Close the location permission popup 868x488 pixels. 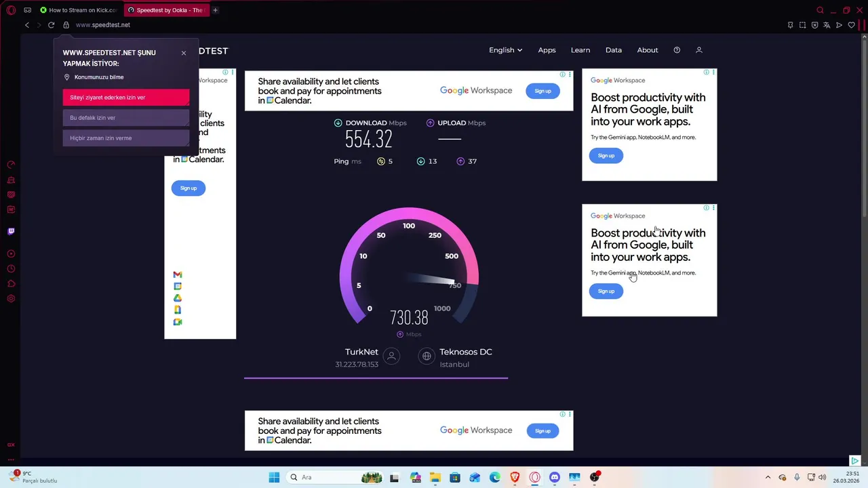[x=184, y=53]
